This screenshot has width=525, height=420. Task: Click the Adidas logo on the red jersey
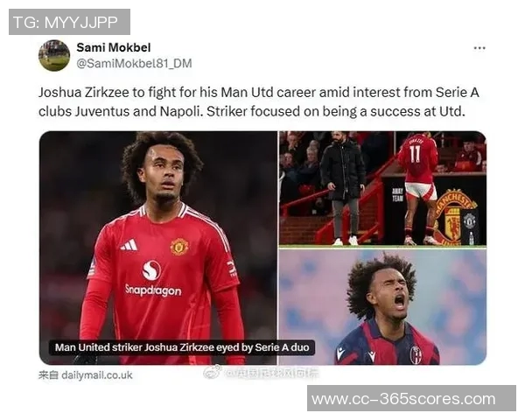[129, 245]
